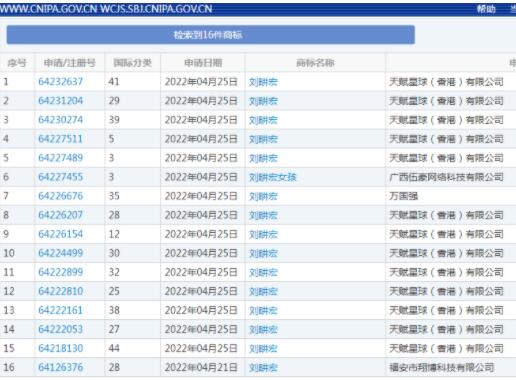
Task: Open application number 64227489
Action: tap(60, 158)
